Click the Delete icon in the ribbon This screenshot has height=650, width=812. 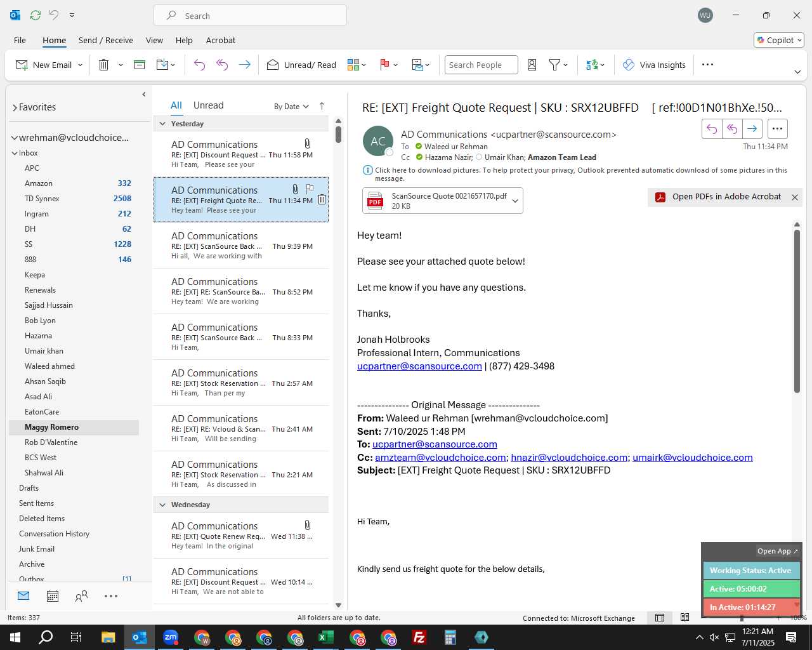tap(104, 65)
